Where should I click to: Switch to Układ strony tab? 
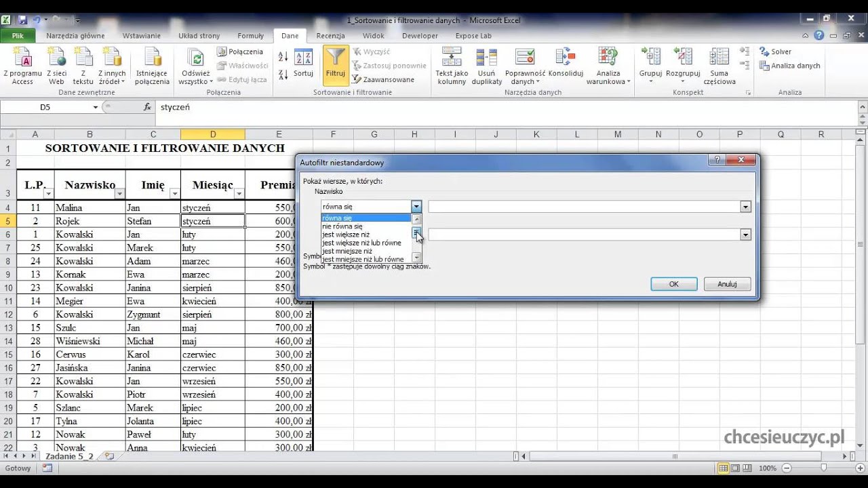tap(199, 36)
